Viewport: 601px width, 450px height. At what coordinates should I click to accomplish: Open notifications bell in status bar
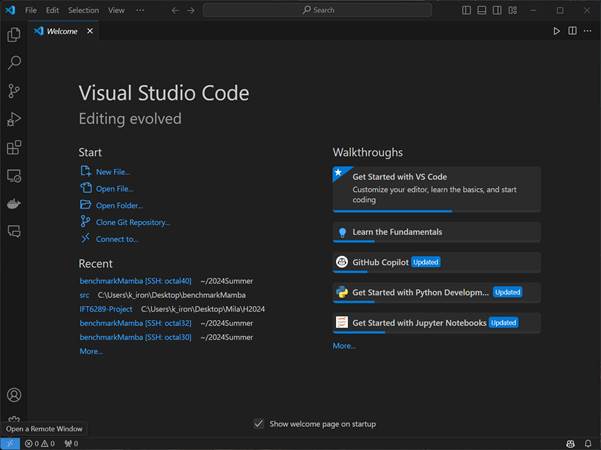[x=588, y=443]
